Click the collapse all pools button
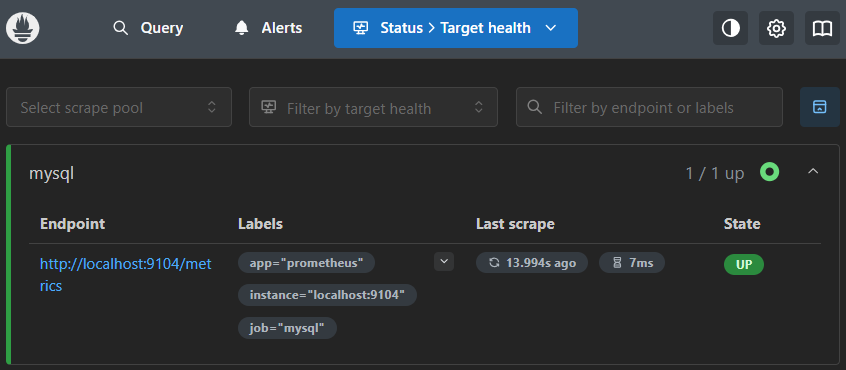Screen dimensions: 846x370 pyautogui.click(x=820, y=107)
